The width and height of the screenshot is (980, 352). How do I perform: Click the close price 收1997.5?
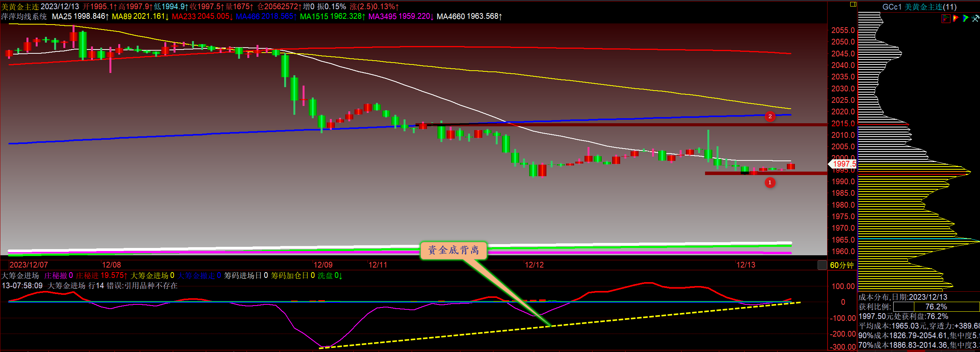(x=207, y=7)
